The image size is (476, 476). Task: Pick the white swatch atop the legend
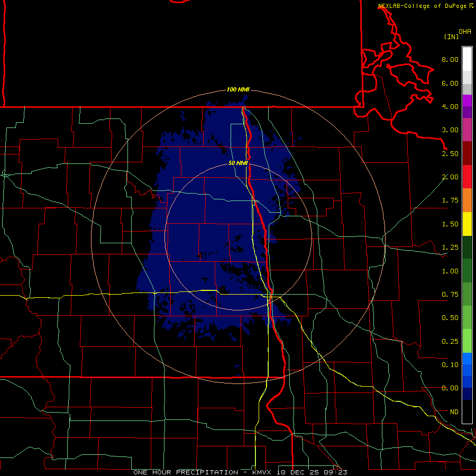[x=467, y=59]
